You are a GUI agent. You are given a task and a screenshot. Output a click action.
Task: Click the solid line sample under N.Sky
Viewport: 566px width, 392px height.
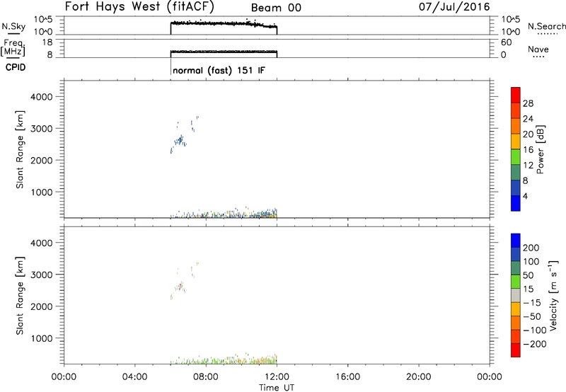click(x=13, y=34)
